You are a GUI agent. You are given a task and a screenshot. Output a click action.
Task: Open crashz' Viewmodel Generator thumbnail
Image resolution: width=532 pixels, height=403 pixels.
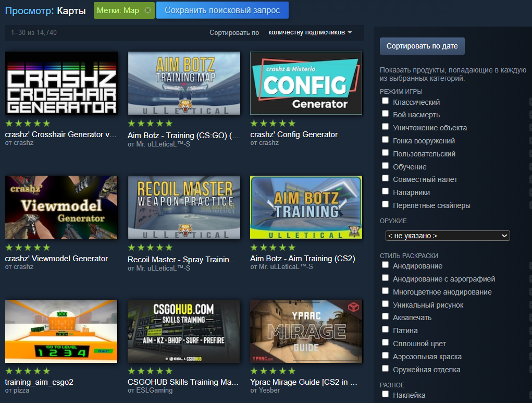point(61,207)
